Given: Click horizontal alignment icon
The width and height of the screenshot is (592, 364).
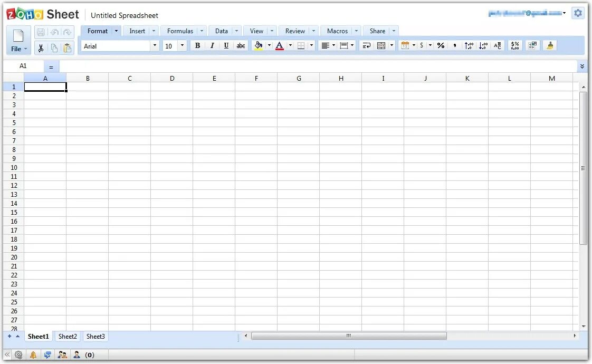Looking at the screenshot, I should coord(325,46).
